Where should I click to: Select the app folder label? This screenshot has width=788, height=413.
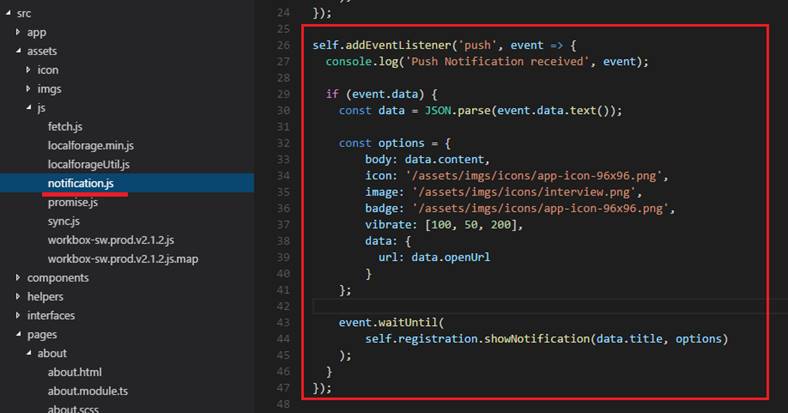36,33
